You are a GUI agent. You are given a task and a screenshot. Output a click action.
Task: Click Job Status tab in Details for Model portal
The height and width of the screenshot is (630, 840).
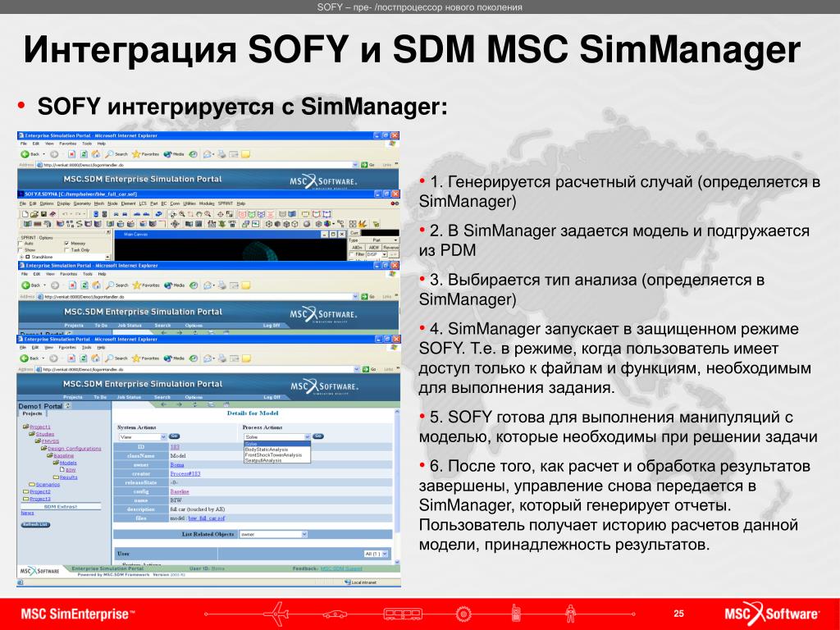tap(129, 397)
